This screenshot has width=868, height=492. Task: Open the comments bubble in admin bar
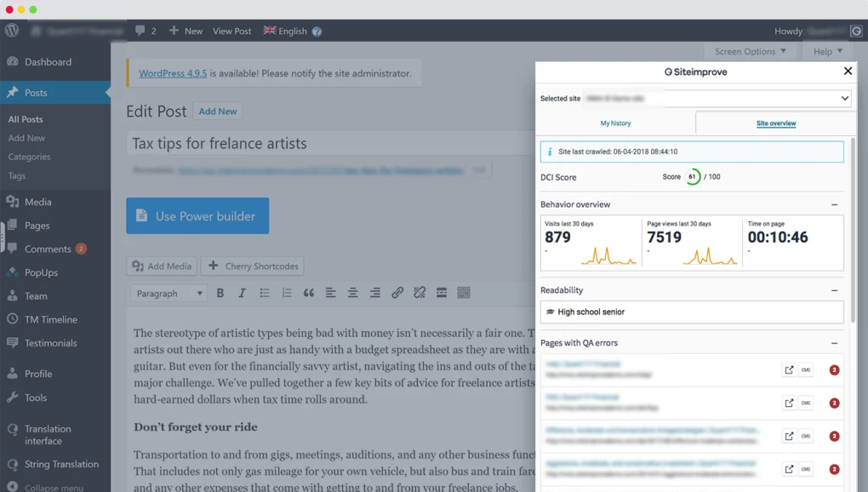tap(146, 31)
